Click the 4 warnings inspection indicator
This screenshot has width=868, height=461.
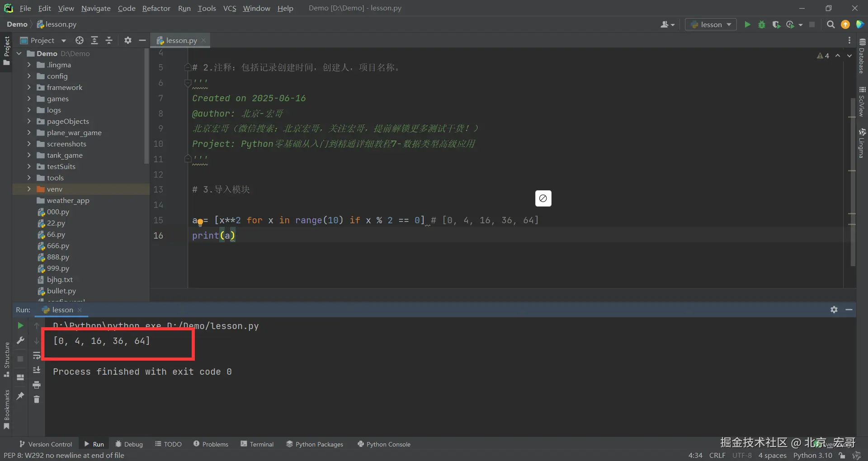823,56
